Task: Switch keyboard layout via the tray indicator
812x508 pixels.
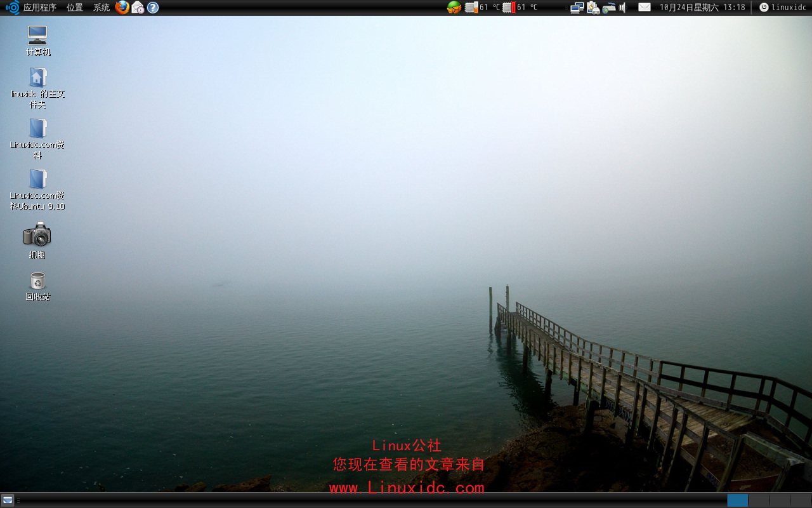Action: [x=608, y=7]
